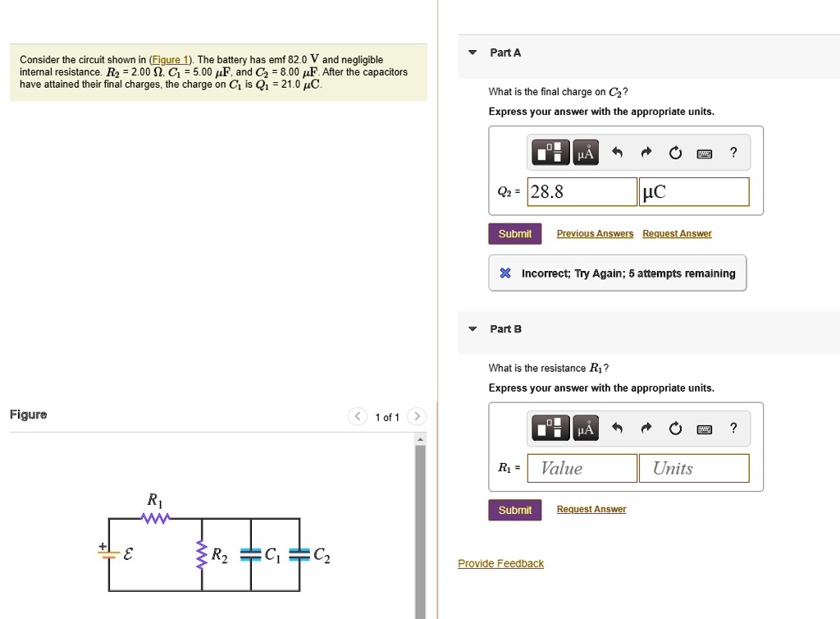Go to next figure with right arrow

pos(417,416)
